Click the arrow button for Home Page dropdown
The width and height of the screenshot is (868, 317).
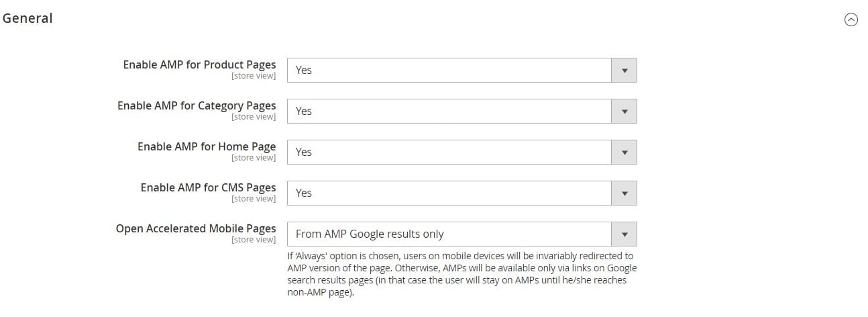(x=625, y=152)
